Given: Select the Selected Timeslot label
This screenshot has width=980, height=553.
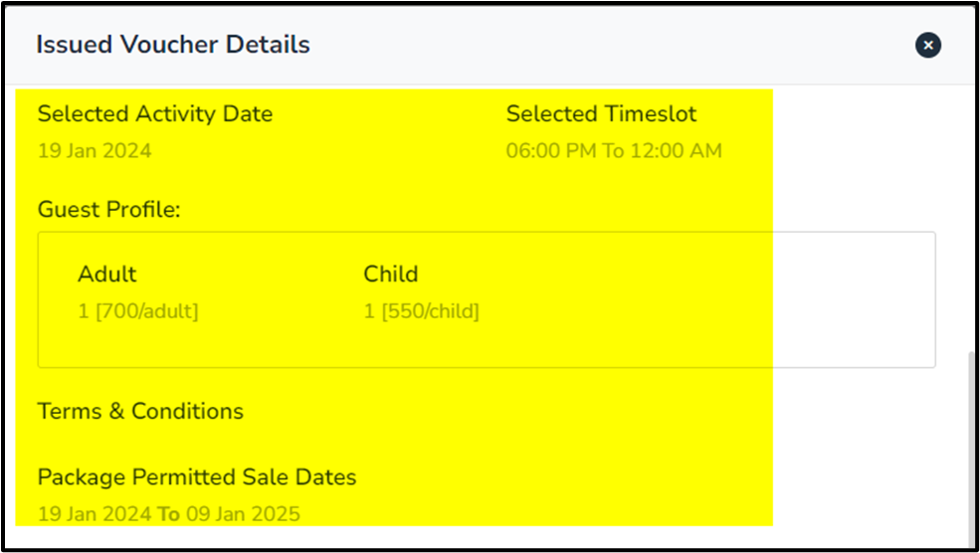Looking at the screenshot, I should pos(601,114).
